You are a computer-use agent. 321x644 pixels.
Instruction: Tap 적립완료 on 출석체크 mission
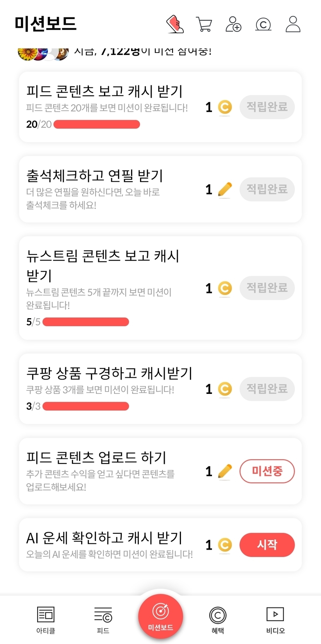point(267,189)
